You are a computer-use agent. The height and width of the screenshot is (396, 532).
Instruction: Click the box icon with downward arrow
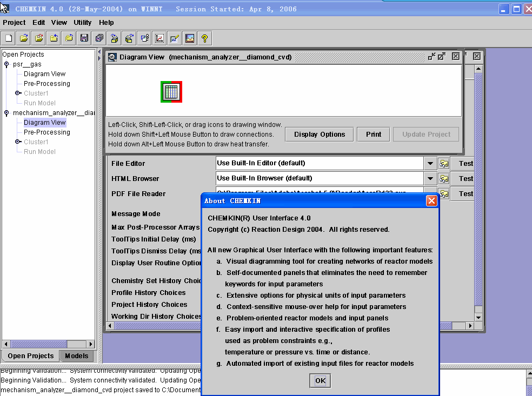114,38
